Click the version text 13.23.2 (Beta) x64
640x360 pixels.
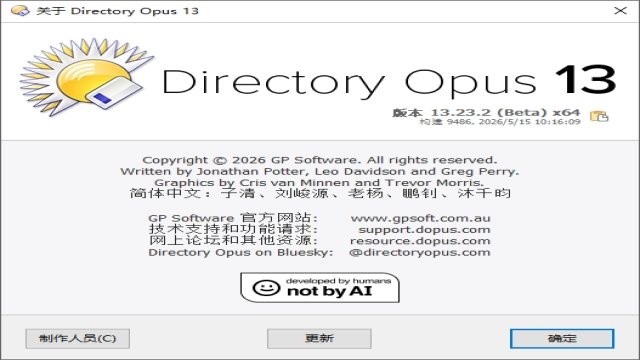click(486, 113)
